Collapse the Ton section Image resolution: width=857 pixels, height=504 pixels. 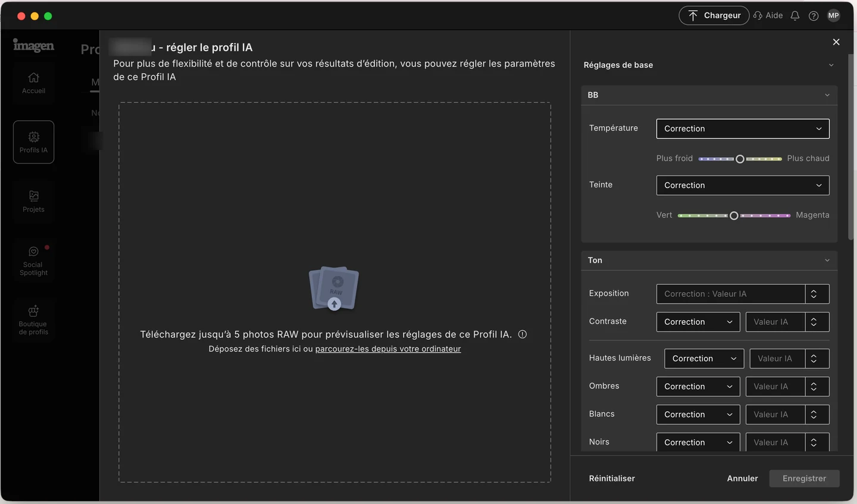point(827,261)
